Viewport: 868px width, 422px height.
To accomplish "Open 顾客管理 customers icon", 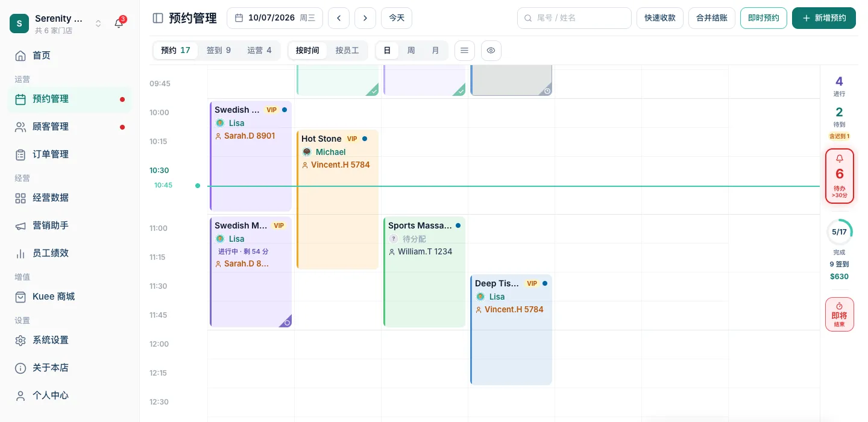I will (x=20, y=127).
